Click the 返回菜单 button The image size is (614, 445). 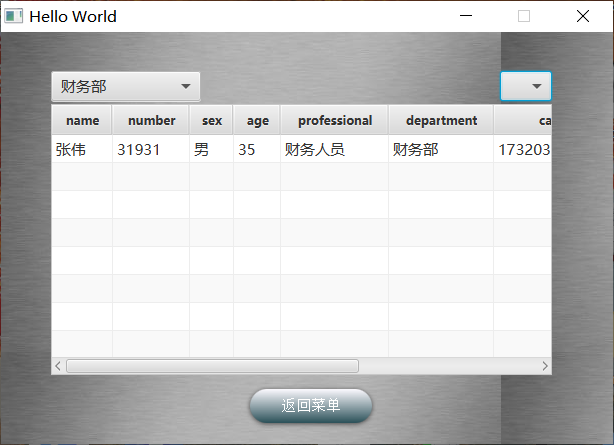[x=310, y=406]
